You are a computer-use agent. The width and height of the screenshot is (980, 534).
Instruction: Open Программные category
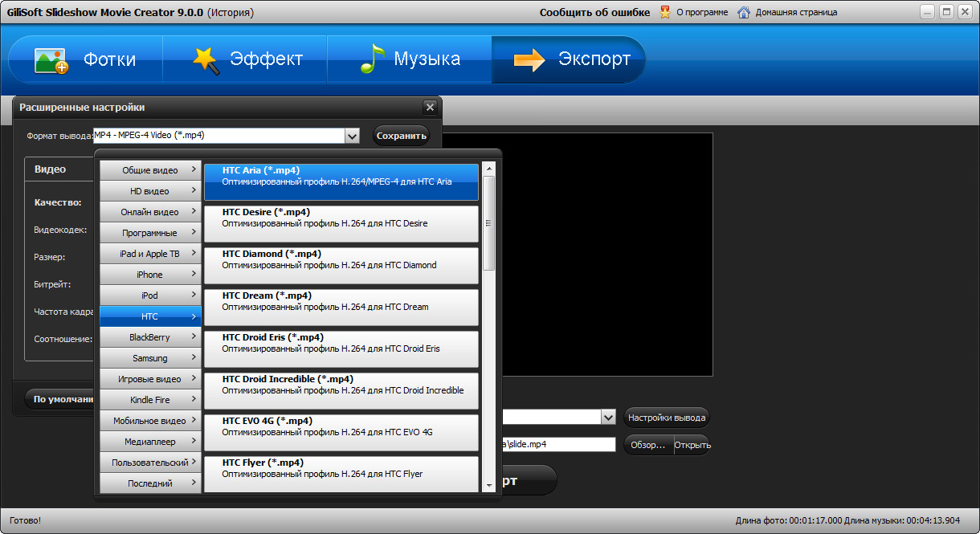150,233
